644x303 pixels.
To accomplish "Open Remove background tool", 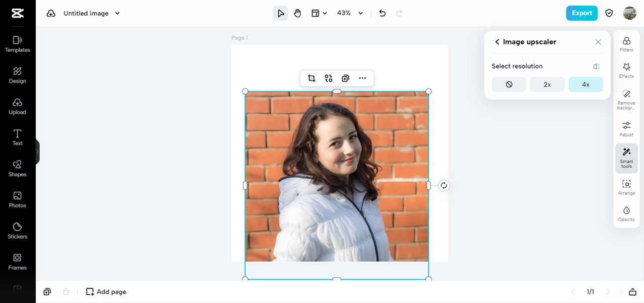I will click(626, 100).
